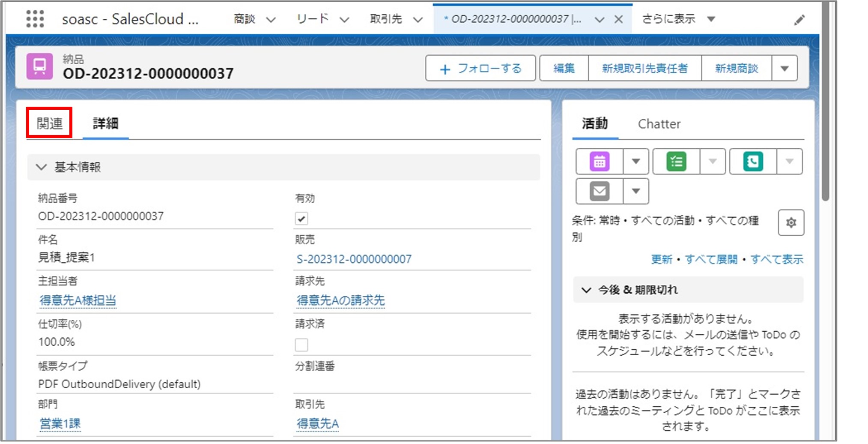This screenshot has width=868, height=444.
Task: Open the App Launcher dots grid
Action: coord(35,19)
